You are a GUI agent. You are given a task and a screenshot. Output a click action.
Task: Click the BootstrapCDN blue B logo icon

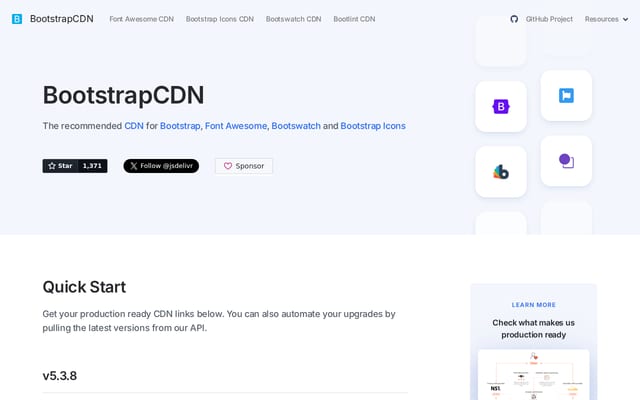click(17, 19)
